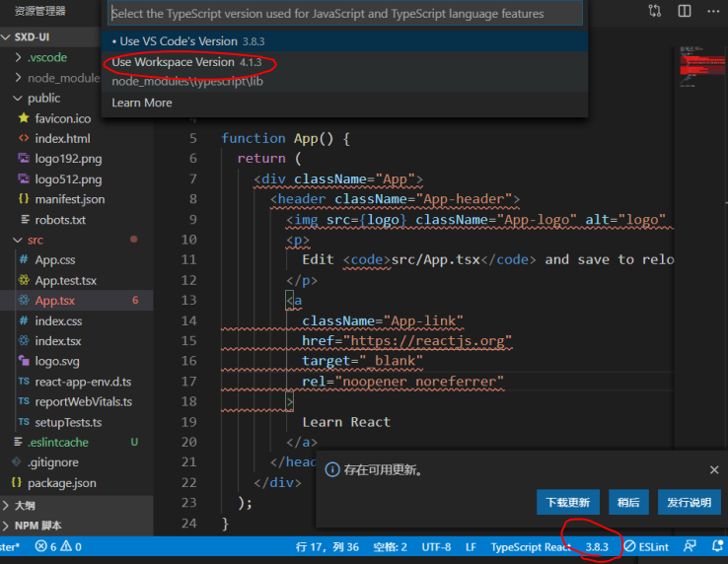Select Use VS Code's Version 3.8.3
The width and height of the screenshot is (728, 564).
tap(344, 41)
